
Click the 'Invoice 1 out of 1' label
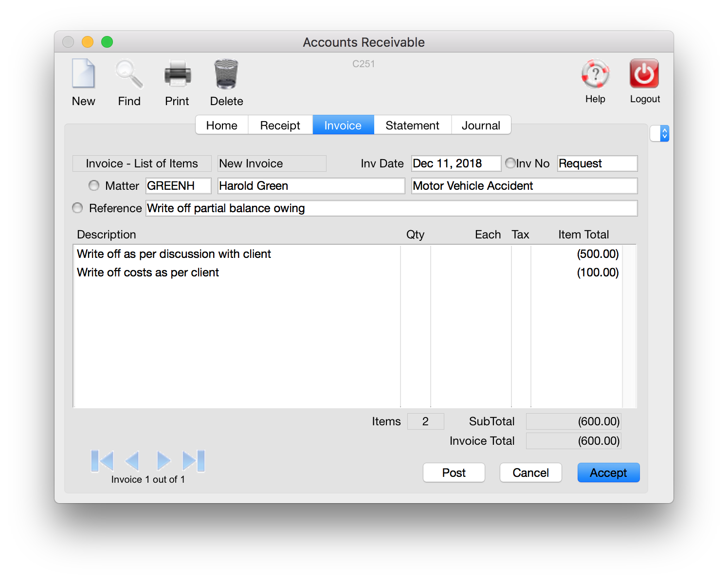coord(148,479)
